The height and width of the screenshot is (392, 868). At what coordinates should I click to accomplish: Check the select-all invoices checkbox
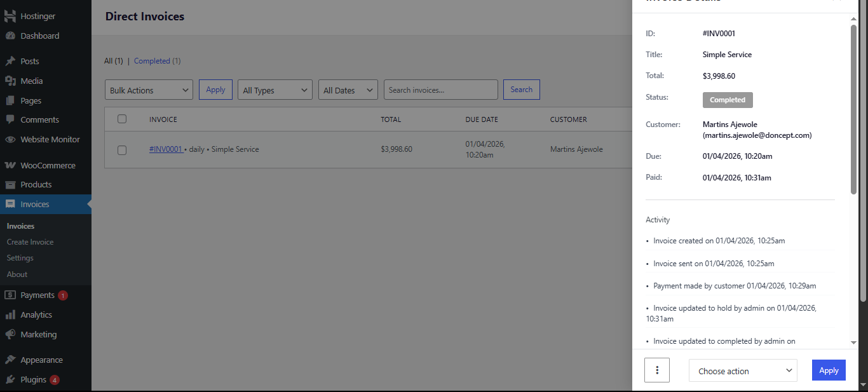coord(122,119)
